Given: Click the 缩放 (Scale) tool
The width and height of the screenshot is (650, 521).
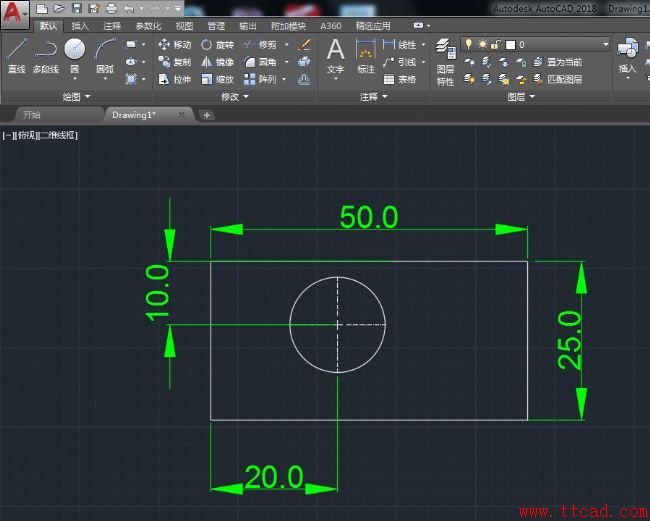Looking at the screenshot, I should click(x=218, y=79).
